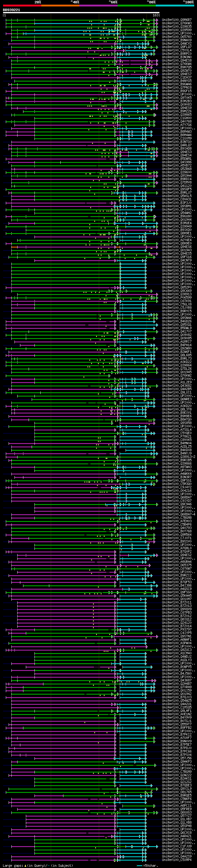The width and height of the screenshot is (197, 868).
Task: Select the UniRef100_Q9AKP3 label
Action: tap(177, 761)
